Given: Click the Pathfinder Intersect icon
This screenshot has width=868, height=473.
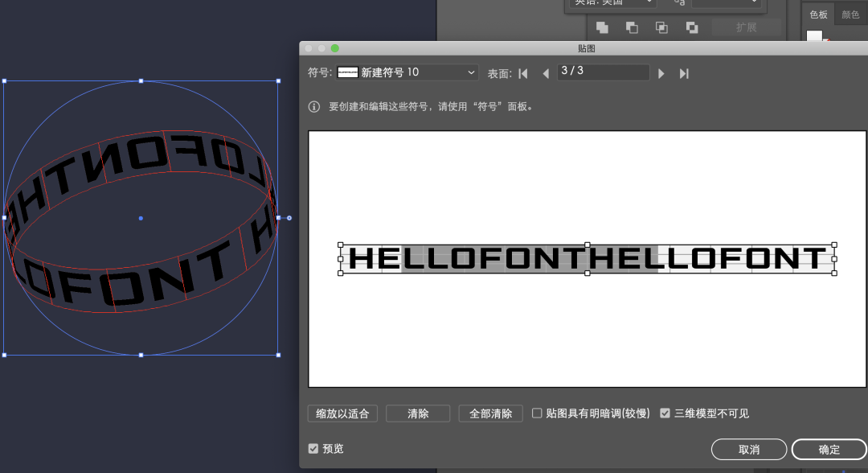Looking at the screenshot, I should 661,27.
